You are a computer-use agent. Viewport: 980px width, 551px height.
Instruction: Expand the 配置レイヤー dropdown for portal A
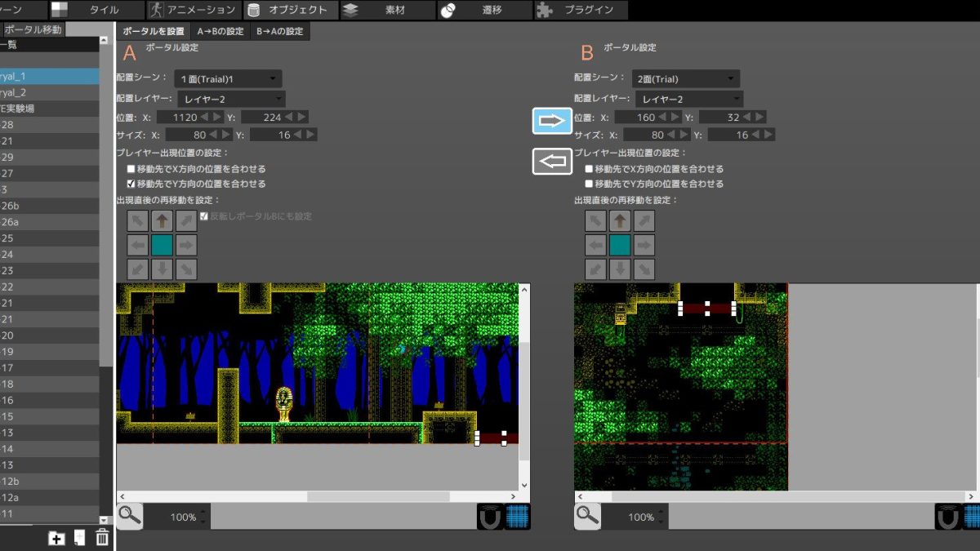click(231, 99)
